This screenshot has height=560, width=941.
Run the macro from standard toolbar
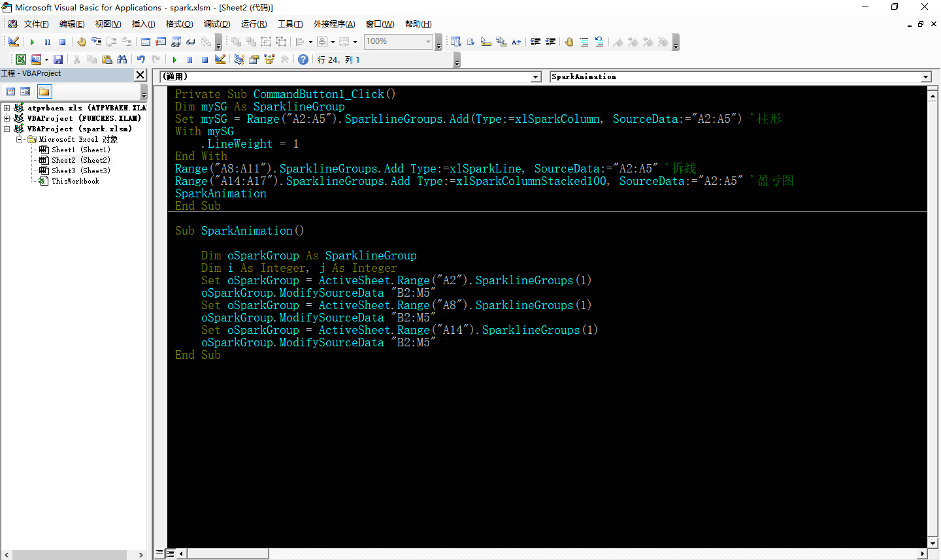(174, 59)
